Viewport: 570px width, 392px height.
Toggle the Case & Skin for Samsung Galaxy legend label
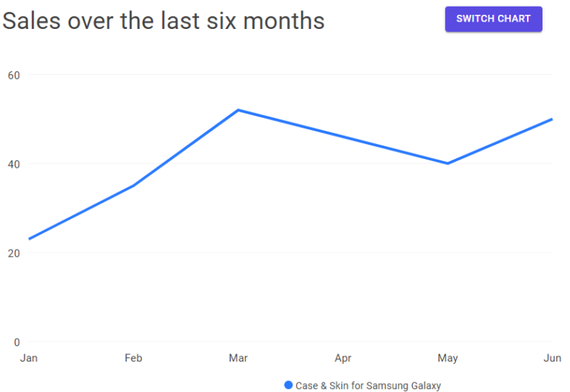coord(368,385)
